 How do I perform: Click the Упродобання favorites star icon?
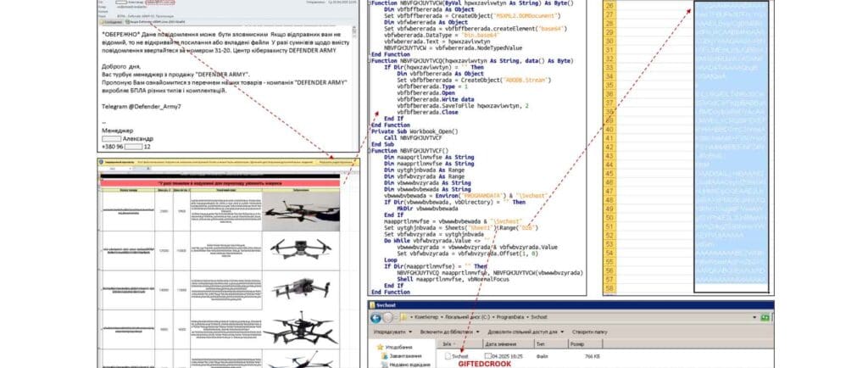click(378, 346)
